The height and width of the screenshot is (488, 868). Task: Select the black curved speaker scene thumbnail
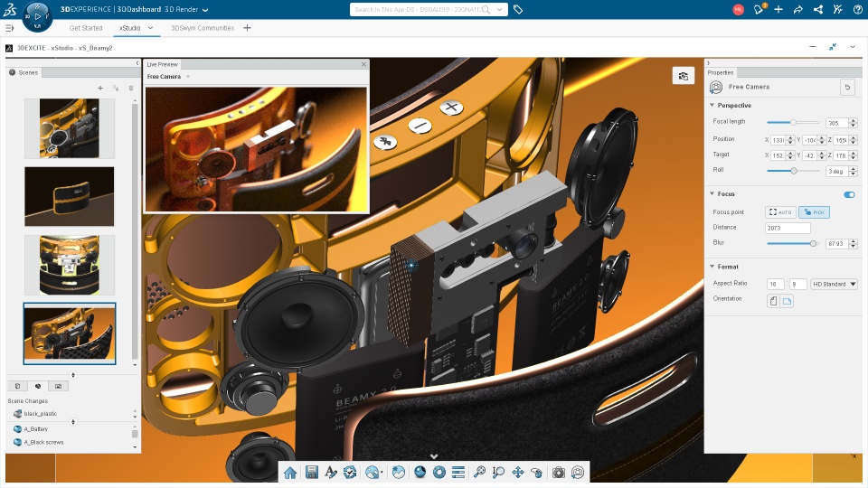click(70, 196)
